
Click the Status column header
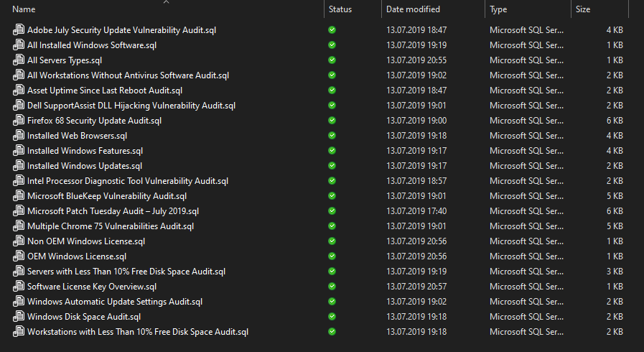tap(340, 9)
